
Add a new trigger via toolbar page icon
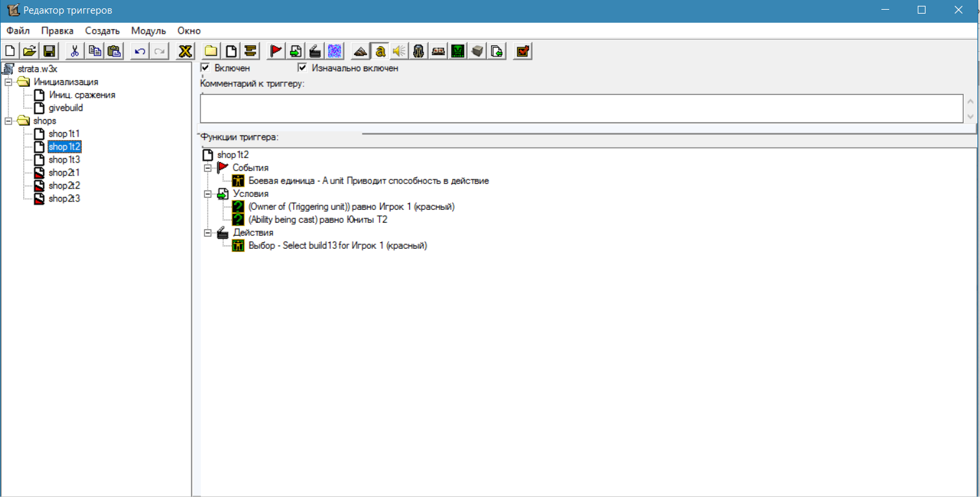[x=231, y=51]
